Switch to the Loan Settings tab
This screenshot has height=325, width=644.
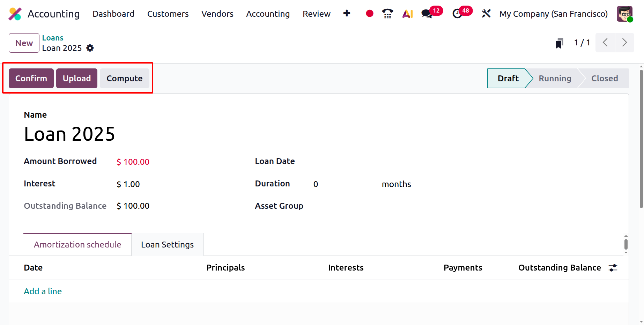click(x=167, y=245)
